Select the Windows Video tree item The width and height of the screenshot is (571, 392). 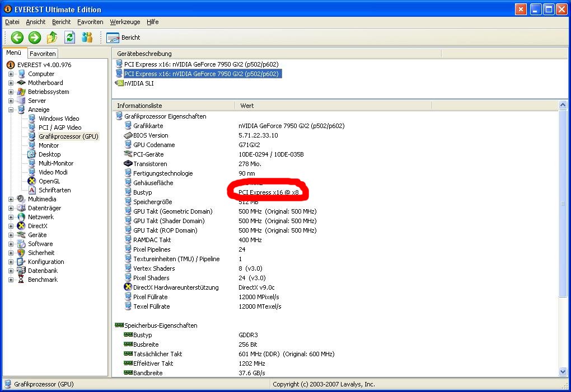tap(59, 119)
